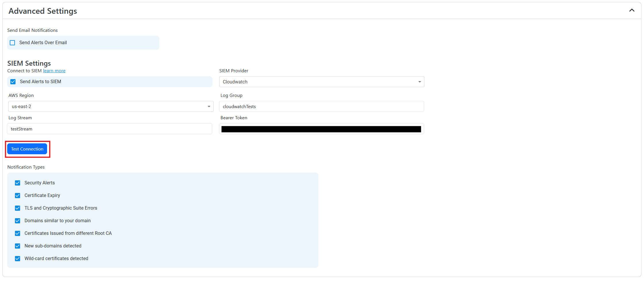Select the Log Stream text box
The width and height of the screenshot is (644, 285).
(x=109, y=129)
